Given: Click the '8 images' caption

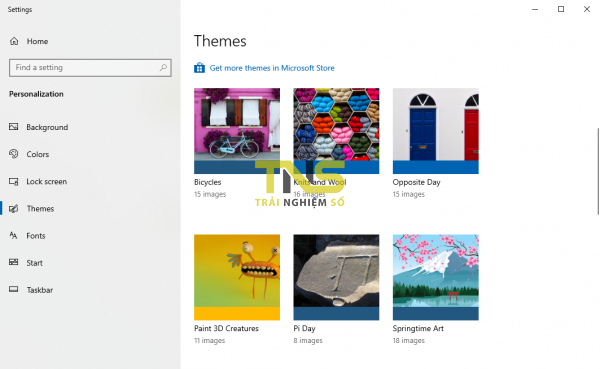Looking at the screenshot, I should tap(308, 340).
